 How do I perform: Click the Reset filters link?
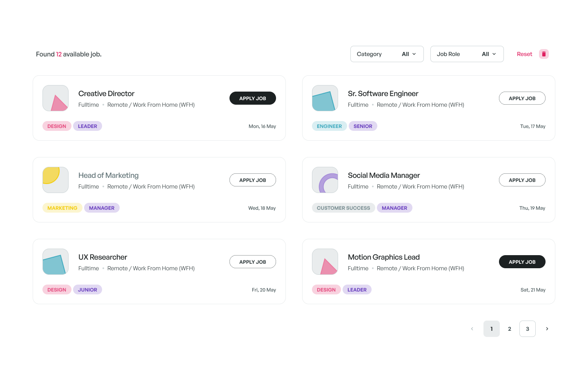tap(524, 54)
